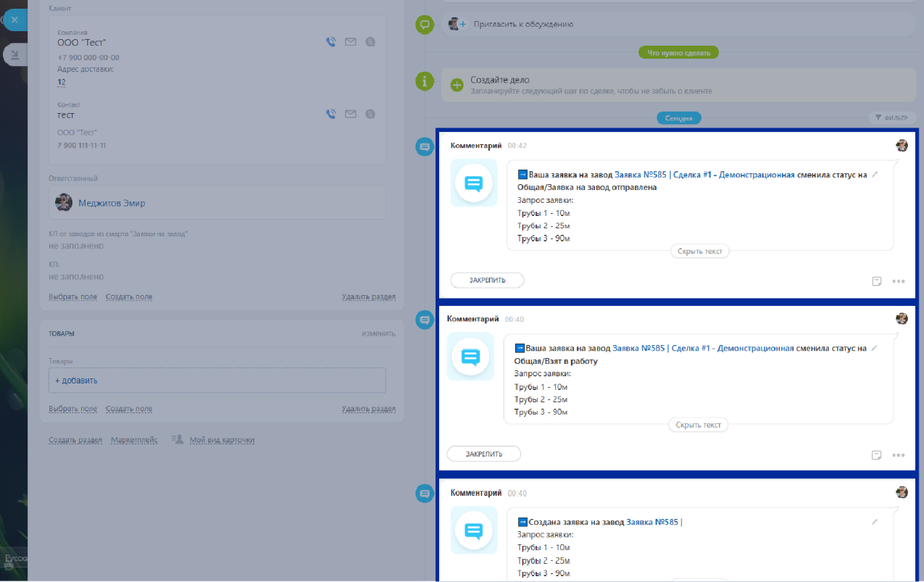924x582 pixels.
Task: Open the ФИЛЬТР timeline filter
Action: (x=892, y=117)
